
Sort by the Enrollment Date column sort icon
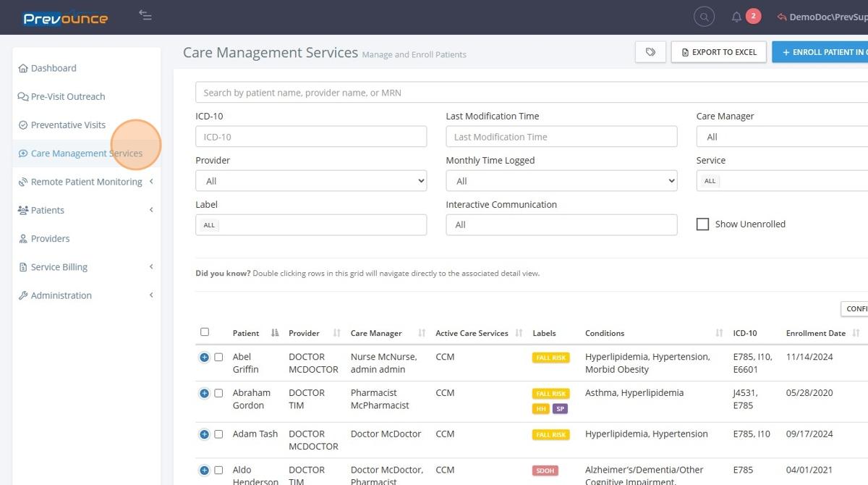856,333
